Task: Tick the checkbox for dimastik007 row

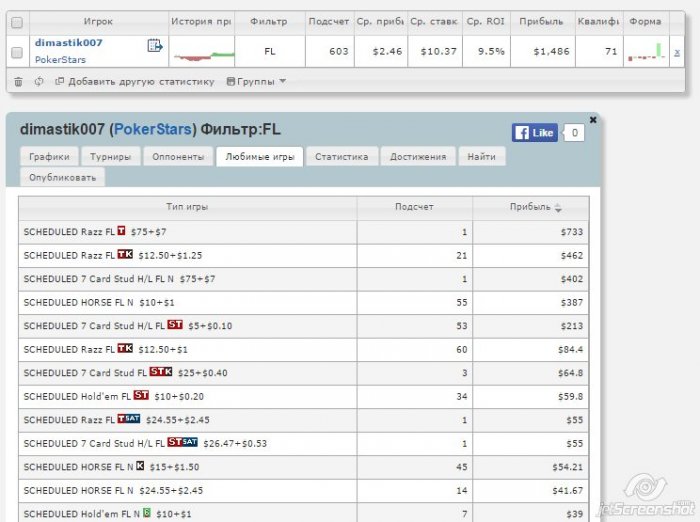Action: pos(17,53)
